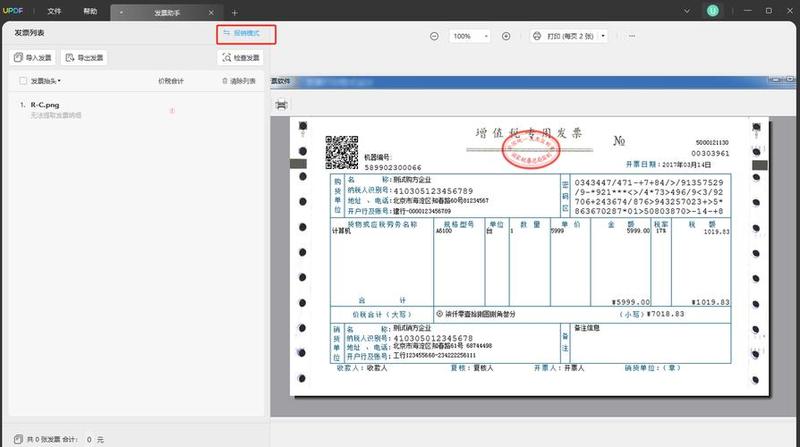Viewport: 800px width, 447px height.
Task: Click 导出发票 button
Action: pyautogui.click(x=84, y=58)
